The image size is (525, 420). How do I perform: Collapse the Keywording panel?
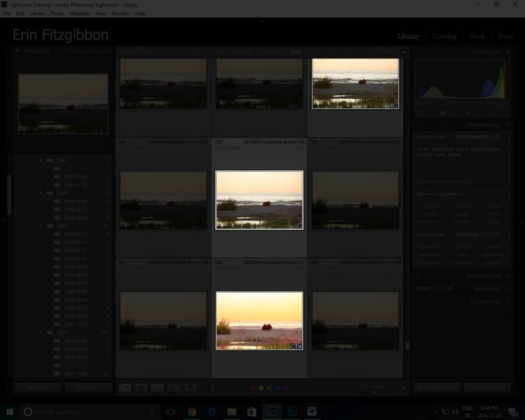(508, 125)
